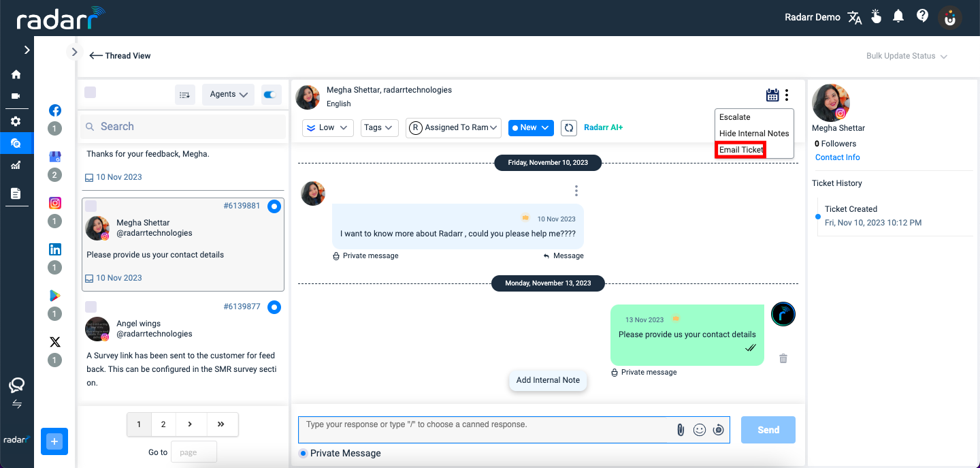Open the New status dropdown

click(x=531, y=127)
